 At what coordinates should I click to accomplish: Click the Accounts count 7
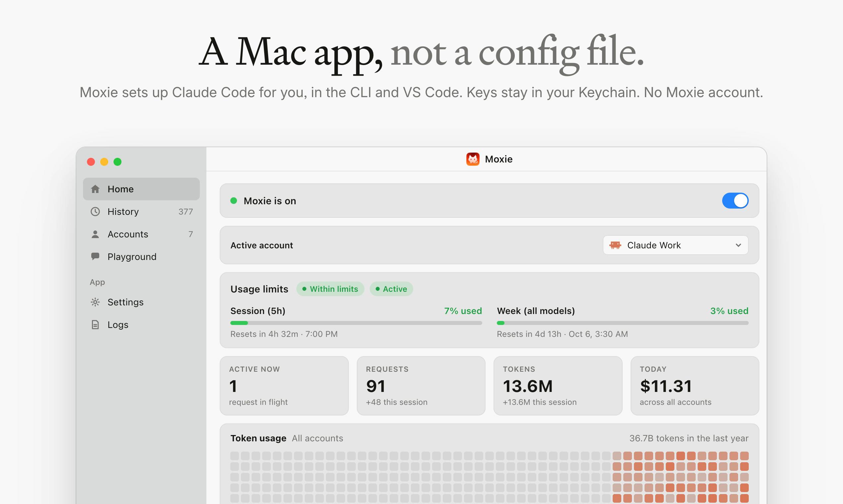(191, 234)
